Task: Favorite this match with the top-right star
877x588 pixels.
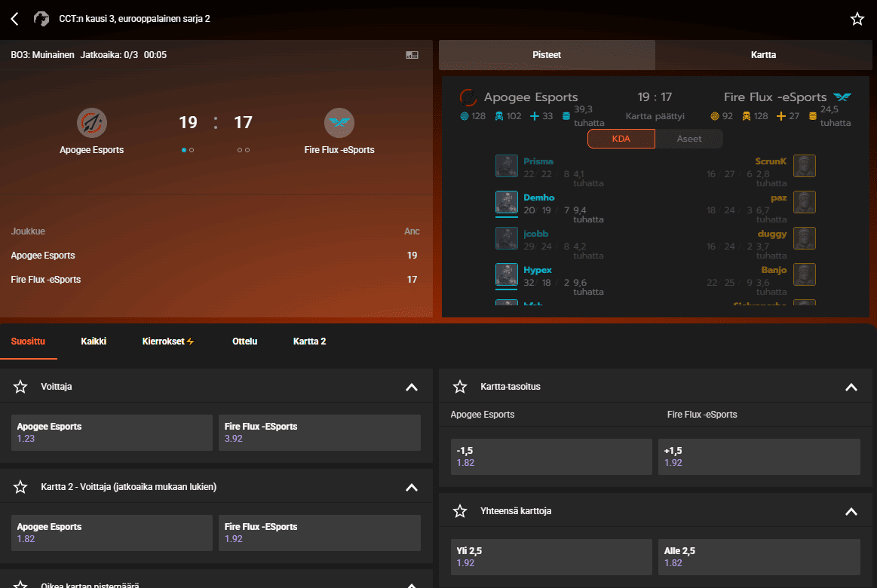Action: tap(857, 19)
